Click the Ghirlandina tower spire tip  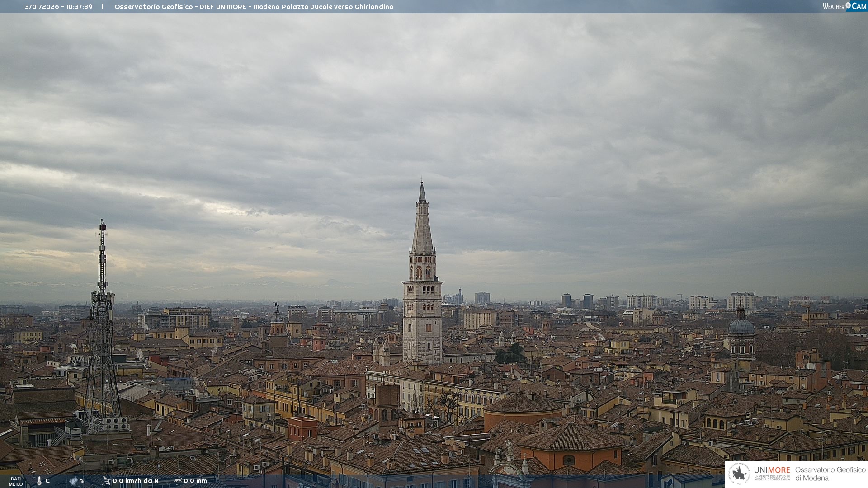click(x=422, y=182)
